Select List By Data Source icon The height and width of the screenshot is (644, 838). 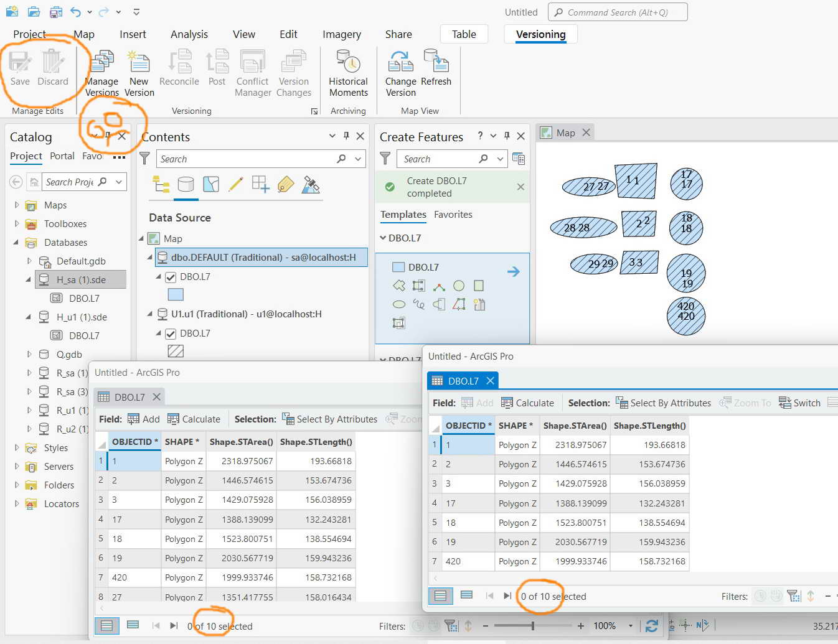pos(186,185)
